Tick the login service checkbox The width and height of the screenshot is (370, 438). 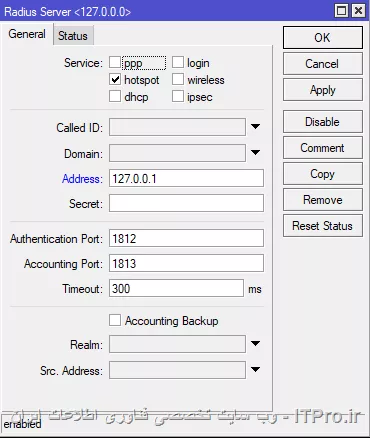click(x=178, y=62)
